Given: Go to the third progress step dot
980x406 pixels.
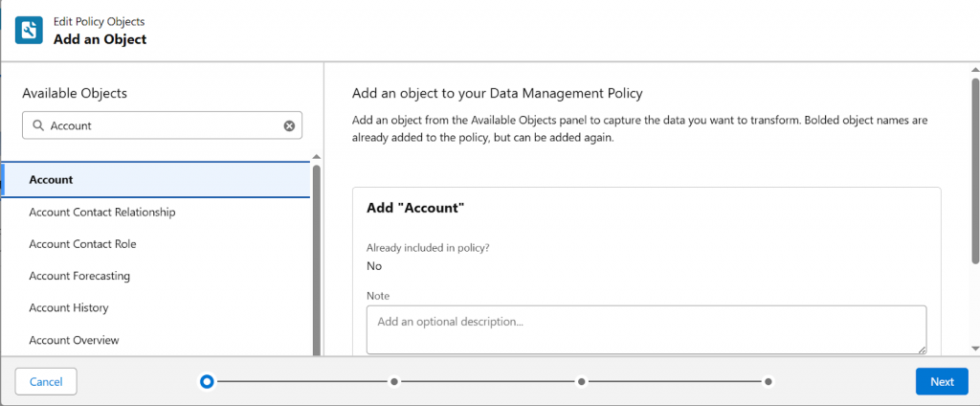Looking at the screenshot, I should (581, 381).
